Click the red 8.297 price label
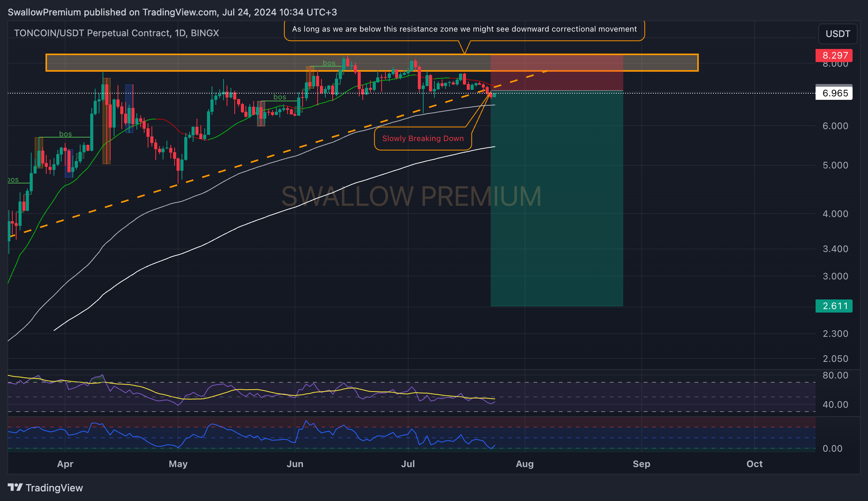 (x=834, y=55)
